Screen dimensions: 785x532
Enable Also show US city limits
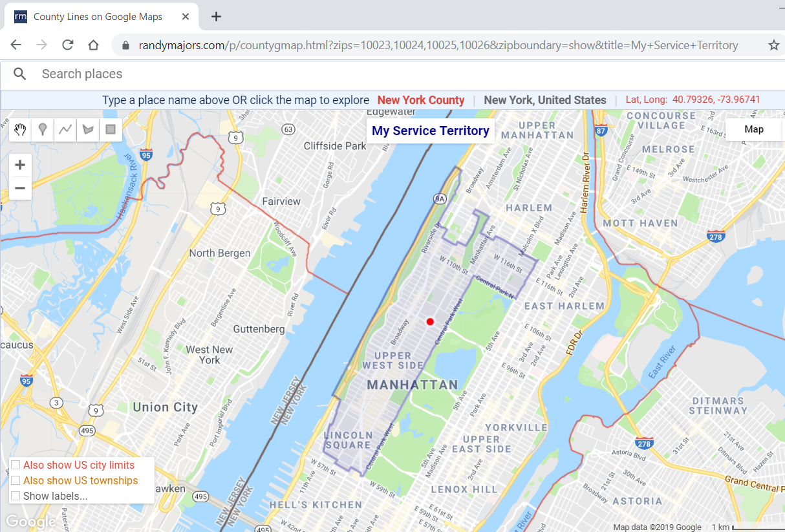point(16,465)
